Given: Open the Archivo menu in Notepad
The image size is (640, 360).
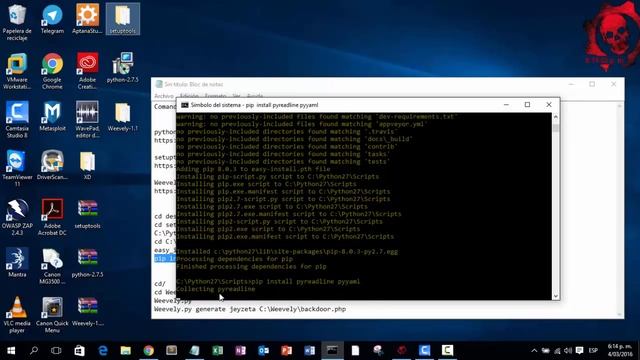Looking at the screenshot, I should 164,96.
